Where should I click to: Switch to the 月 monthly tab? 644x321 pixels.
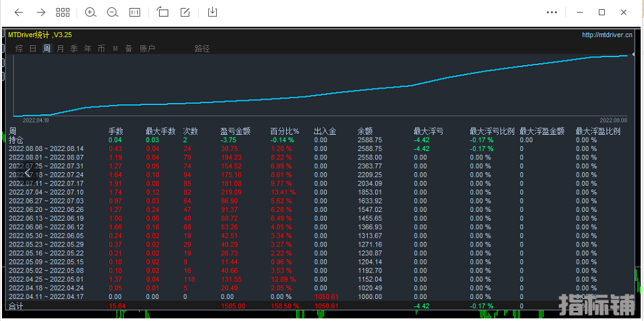(x=61, y=49)
